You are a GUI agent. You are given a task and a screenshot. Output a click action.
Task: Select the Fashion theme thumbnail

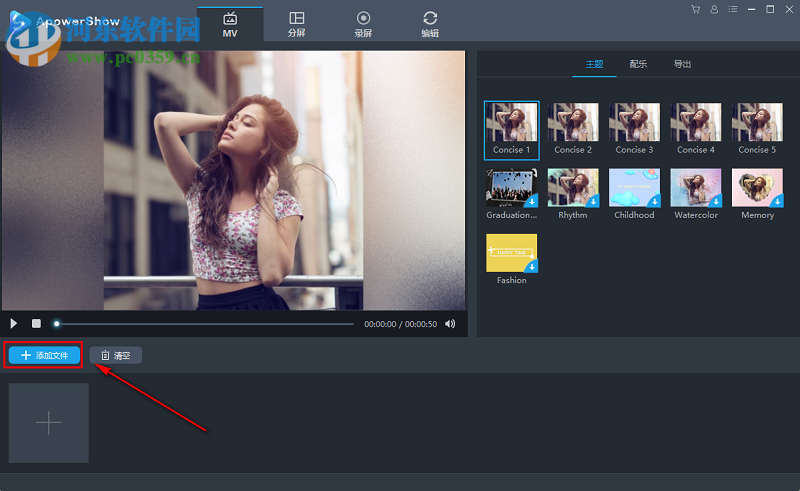[x=512, y=253]
